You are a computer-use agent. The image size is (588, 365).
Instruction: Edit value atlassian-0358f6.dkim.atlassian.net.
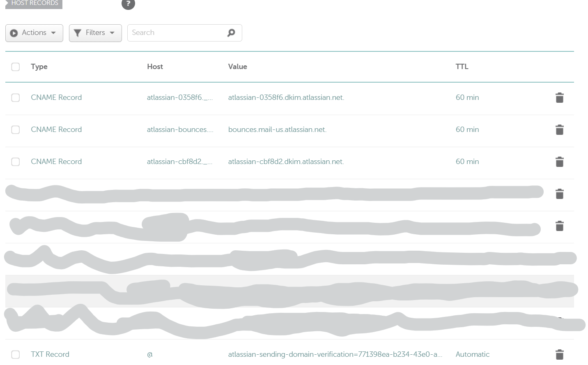tap(286, 97)
